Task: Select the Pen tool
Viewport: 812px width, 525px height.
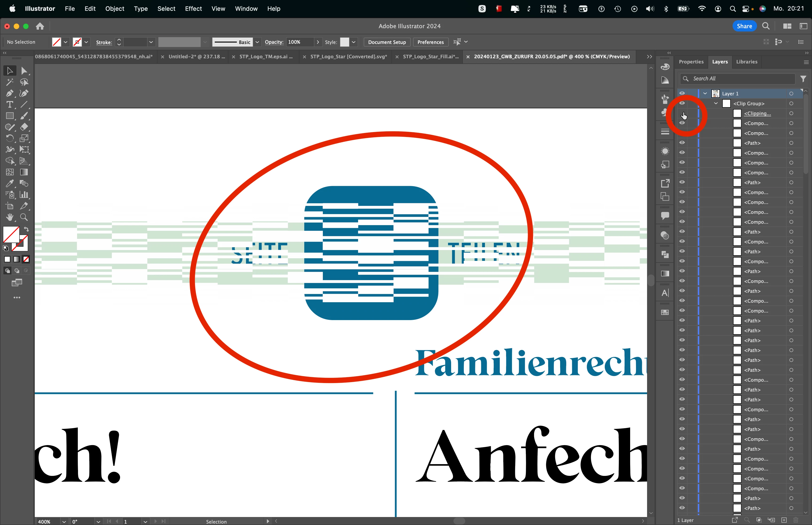Action: 10,93
